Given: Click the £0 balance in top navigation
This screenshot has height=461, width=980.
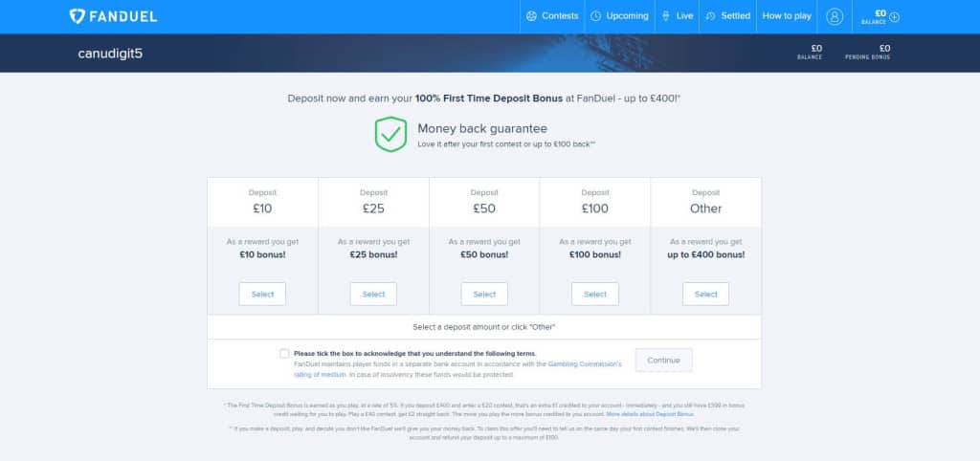Looking at the screenshot, I should [x=880, y=13].
